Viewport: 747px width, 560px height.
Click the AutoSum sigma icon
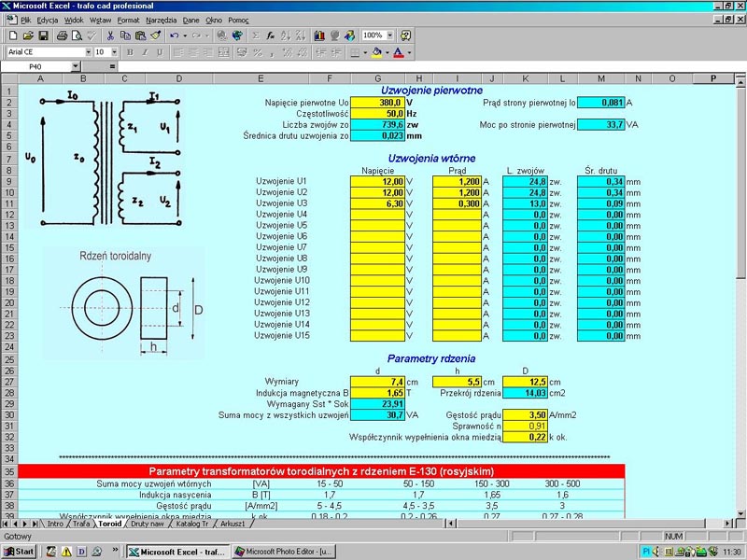255,35
